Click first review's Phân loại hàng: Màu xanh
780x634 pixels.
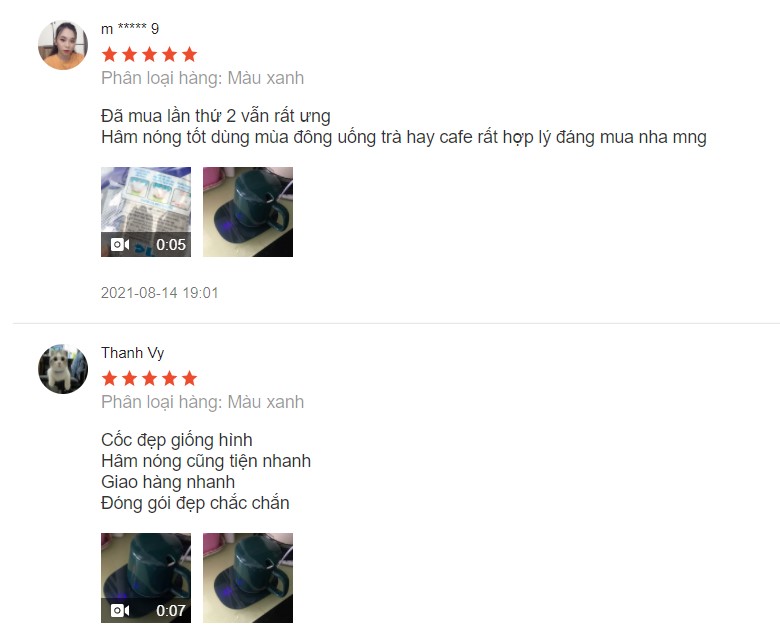click(202, 78)
